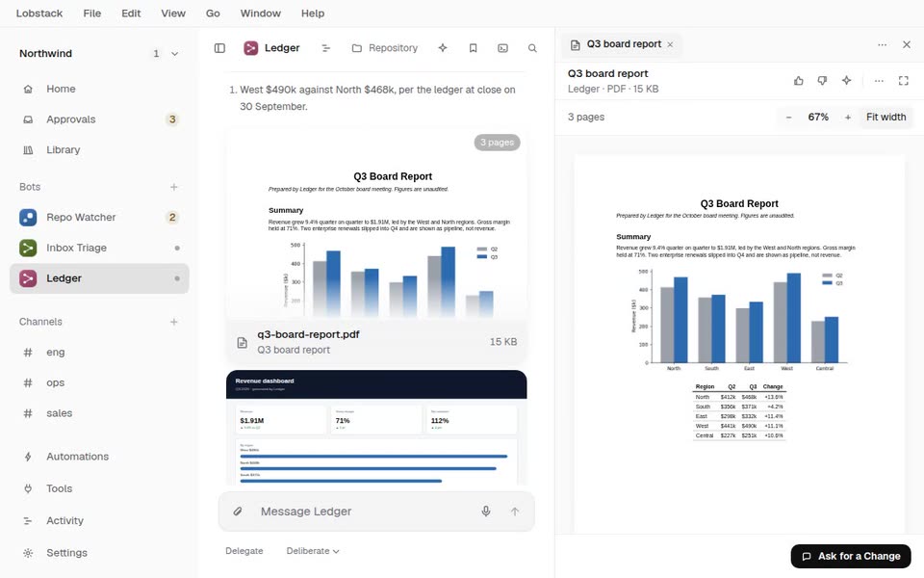Open Activity page
This screenshot has height=578, width=924.
click(x=99, y=521)
